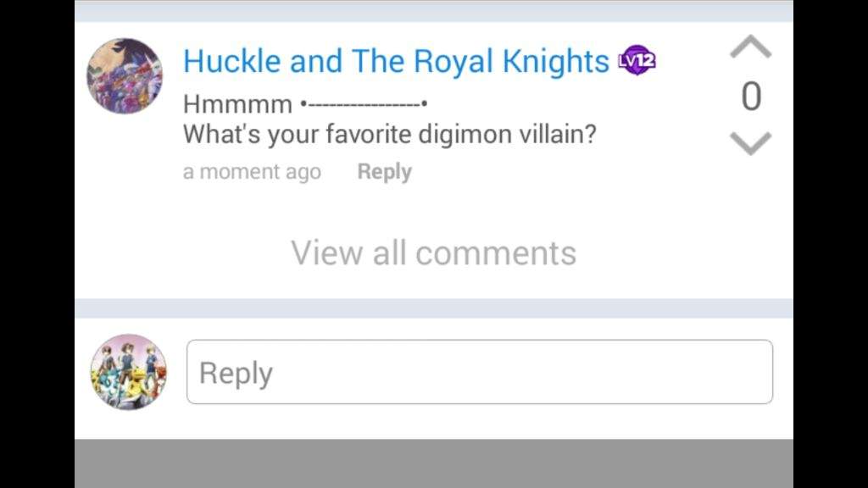
Task: Downvote the digimon villain comment
Action: 751,143
